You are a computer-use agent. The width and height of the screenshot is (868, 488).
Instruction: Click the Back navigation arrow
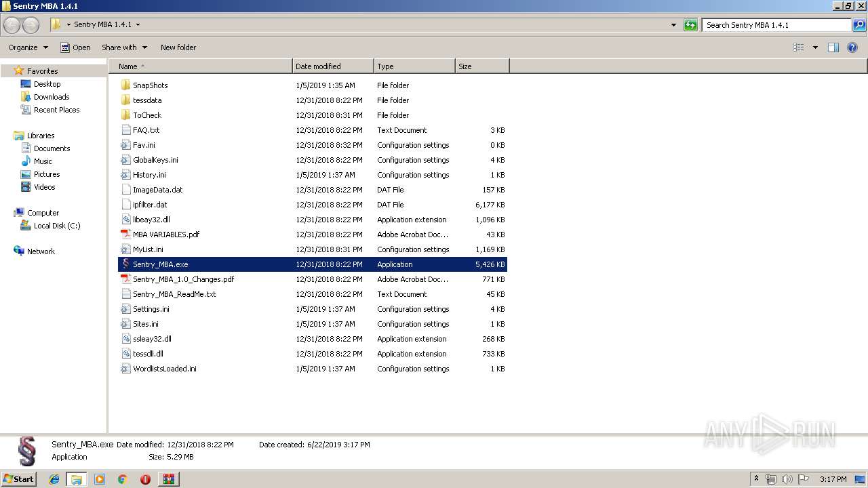pyautogui.click(x=12, y=25)
